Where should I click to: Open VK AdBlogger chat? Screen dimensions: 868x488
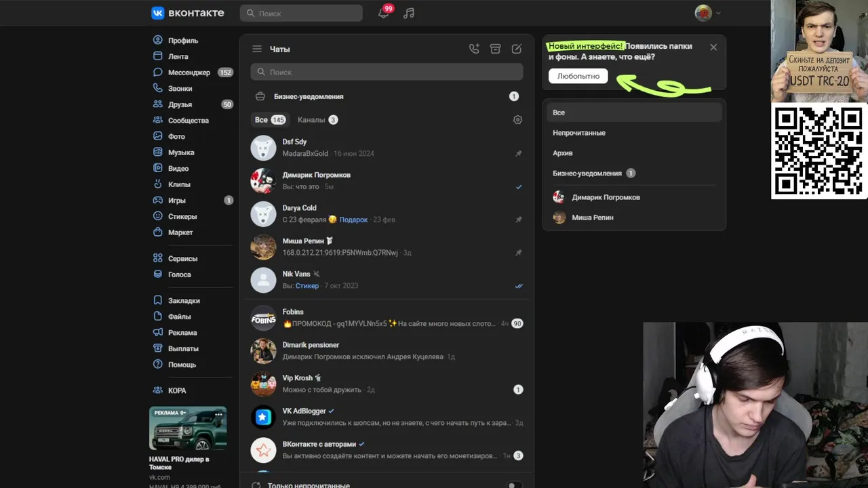(x=387, y=417)
